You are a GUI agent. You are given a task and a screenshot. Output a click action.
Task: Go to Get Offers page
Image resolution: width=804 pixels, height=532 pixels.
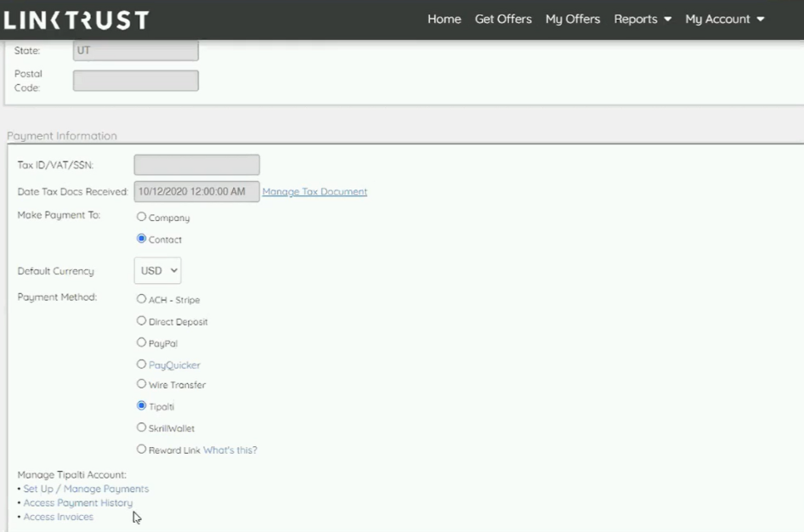[503, 19]
